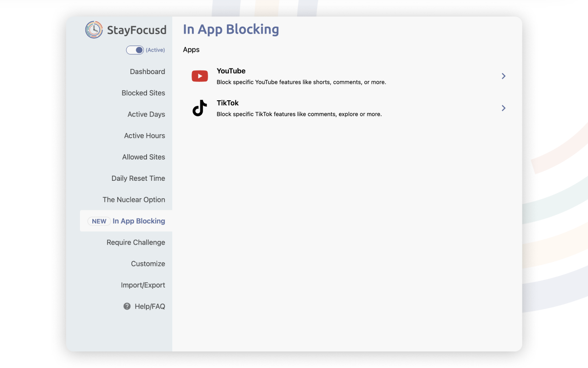Click the StayFocusd brand name
The width and height of the screenshot is (588, 368).
click(137, 30)
